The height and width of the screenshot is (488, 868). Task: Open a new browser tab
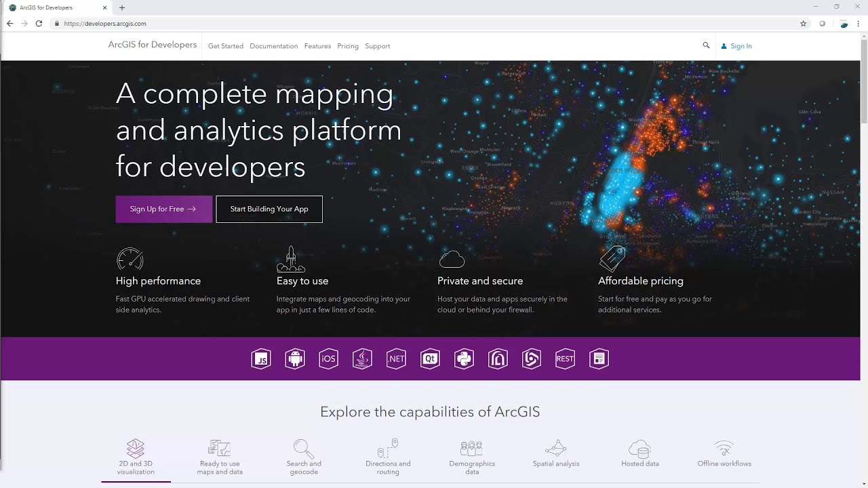122,7
